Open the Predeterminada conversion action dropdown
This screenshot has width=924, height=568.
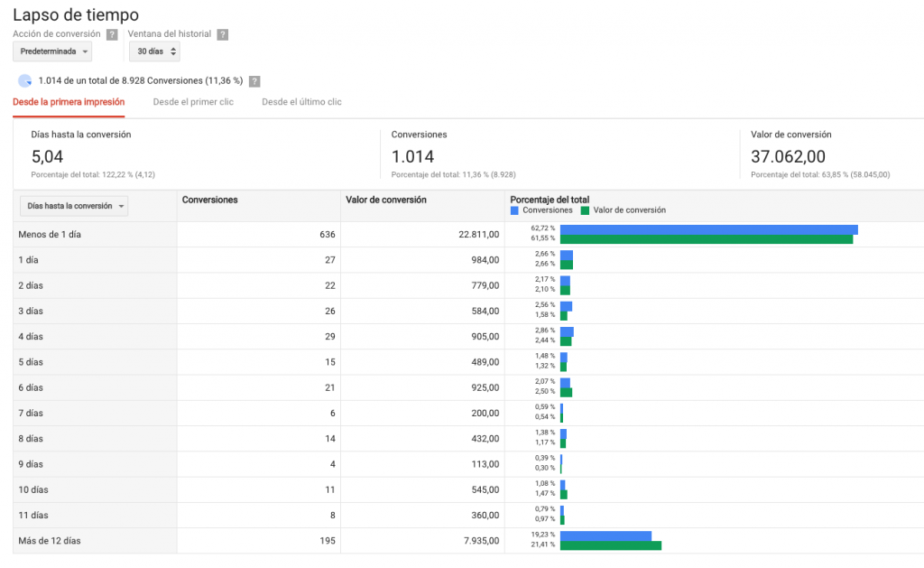(52, 51)
